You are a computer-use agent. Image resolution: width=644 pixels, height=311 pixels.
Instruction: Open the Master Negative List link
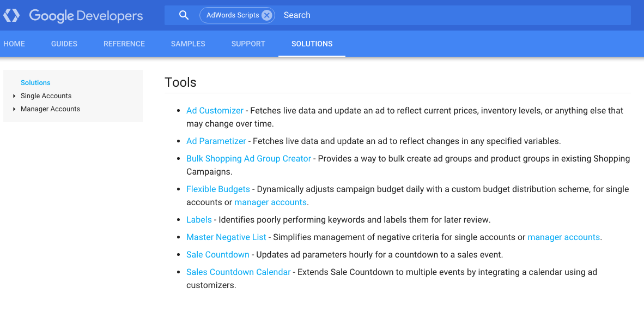(226, 237)
